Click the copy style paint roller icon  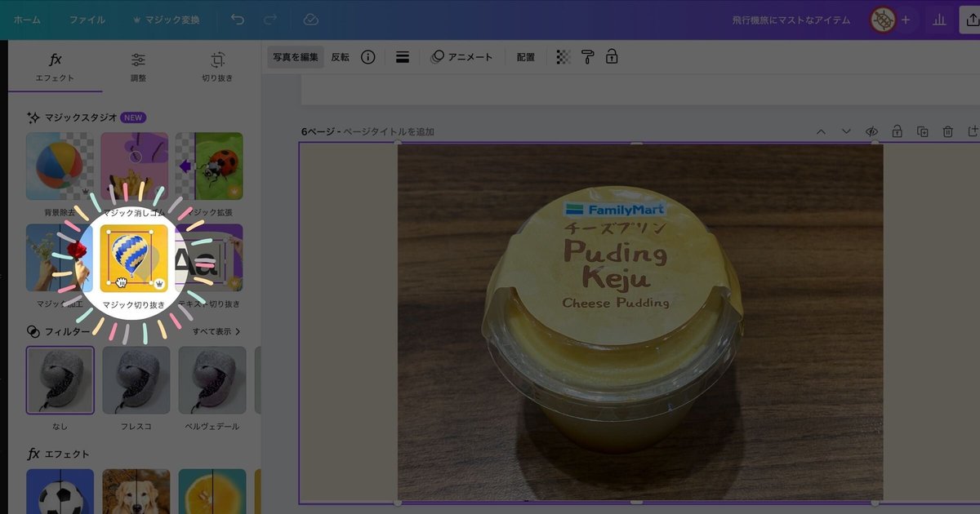point(587,57)
